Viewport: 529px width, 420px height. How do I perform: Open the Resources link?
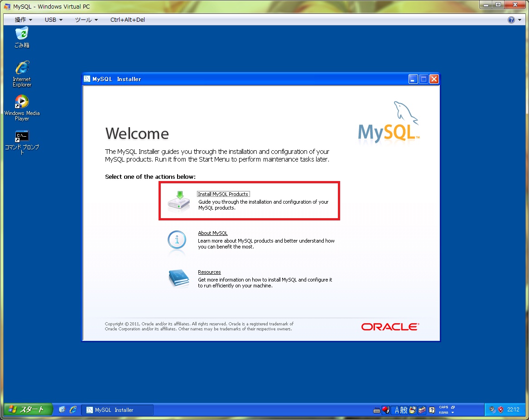pyautogui.click(x=209, y=272)
